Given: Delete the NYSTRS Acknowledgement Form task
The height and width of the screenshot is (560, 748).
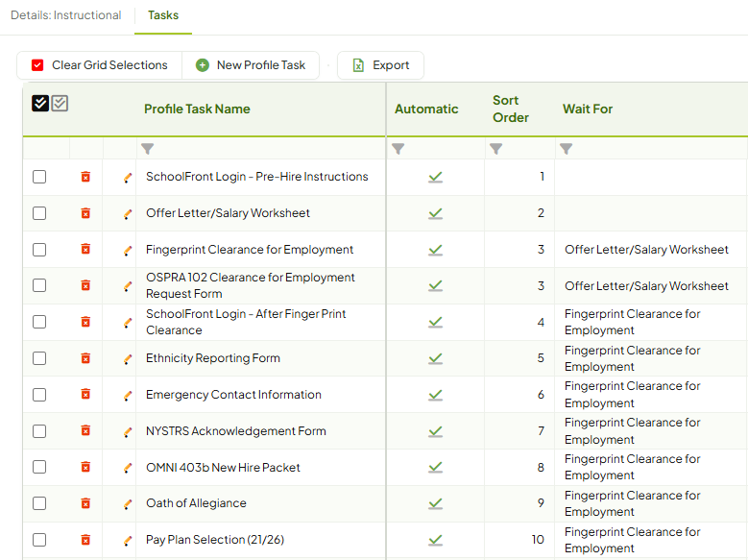Looking at the screenshot, I should [85, 430].
